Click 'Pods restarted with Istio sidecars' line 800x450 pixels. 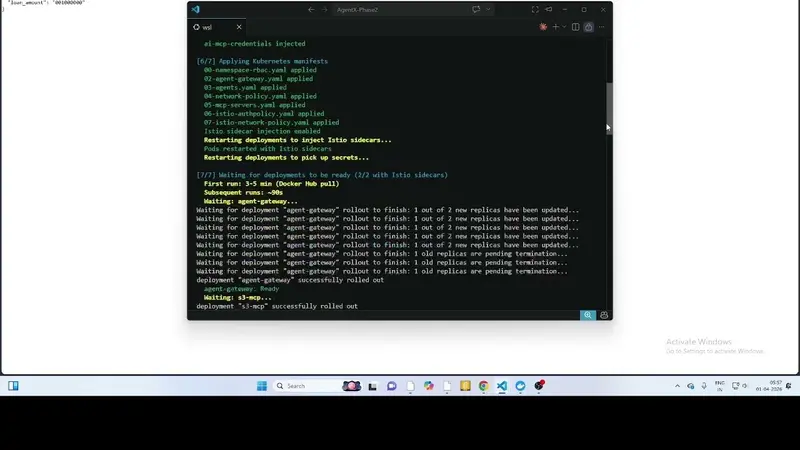pyautogui.click(x=267, y=148)
